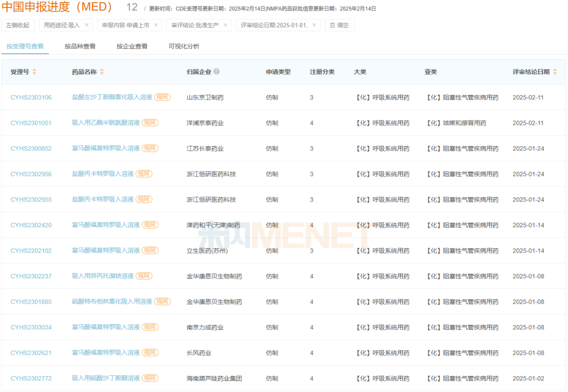Image resolution: width=568 pixels, height=392 pixels.
Task: Remove the 审评结论:批准生产 filter tag
Action: point(225,25)
